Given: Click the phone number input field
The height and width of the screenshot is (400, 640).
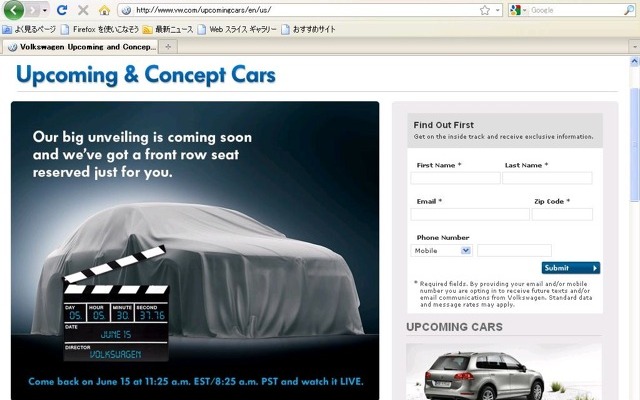Looking at the screenshot, I should [x=514, y=250].
